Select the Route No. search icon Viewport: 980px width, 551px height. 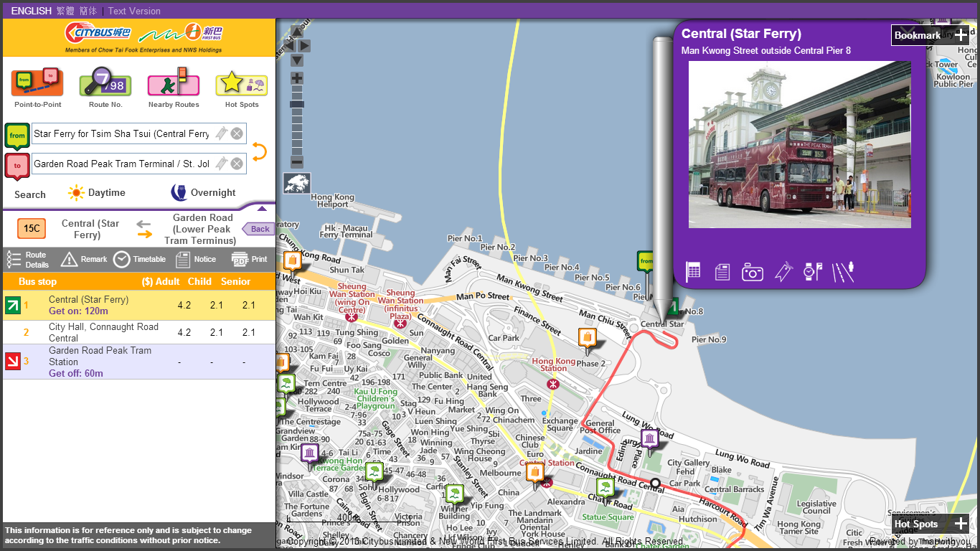105,83
